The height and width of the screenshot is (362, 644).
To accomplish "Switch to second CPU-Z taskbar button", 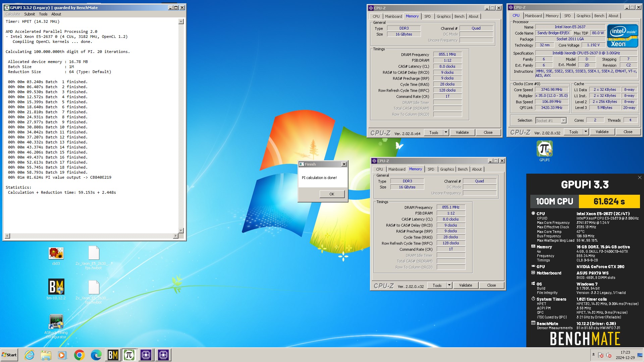I will tap(163, 355).
